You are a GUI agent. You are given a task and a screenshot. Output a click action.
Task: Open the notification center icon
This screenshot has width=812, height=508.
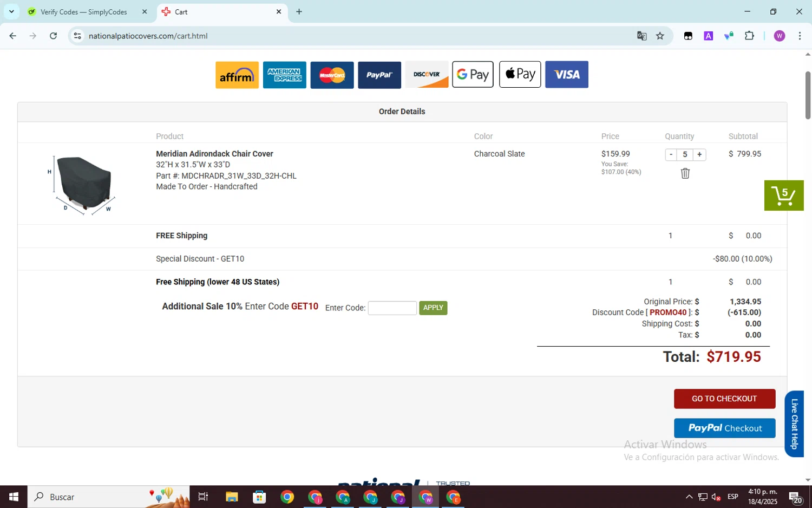click(x=795, y=497)
